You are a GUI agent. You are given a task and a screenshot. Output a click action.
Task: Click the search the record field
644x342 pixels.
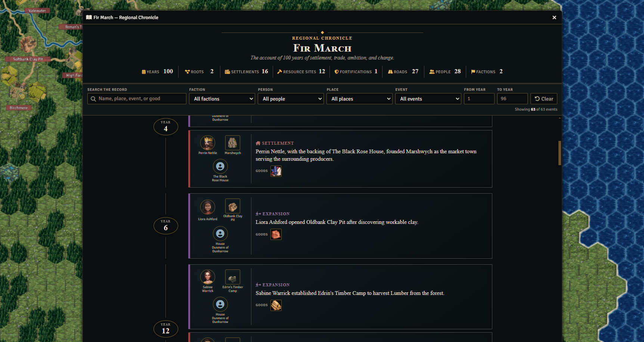pyautogui.click(x=137, y=99)
